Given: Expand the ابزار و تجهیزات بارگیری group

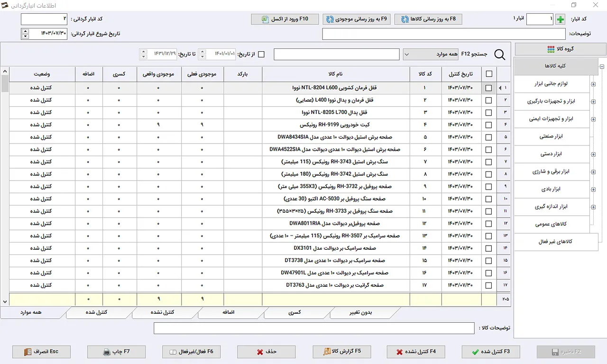Looking at the screenshot, I should click(x=593, y=101).
